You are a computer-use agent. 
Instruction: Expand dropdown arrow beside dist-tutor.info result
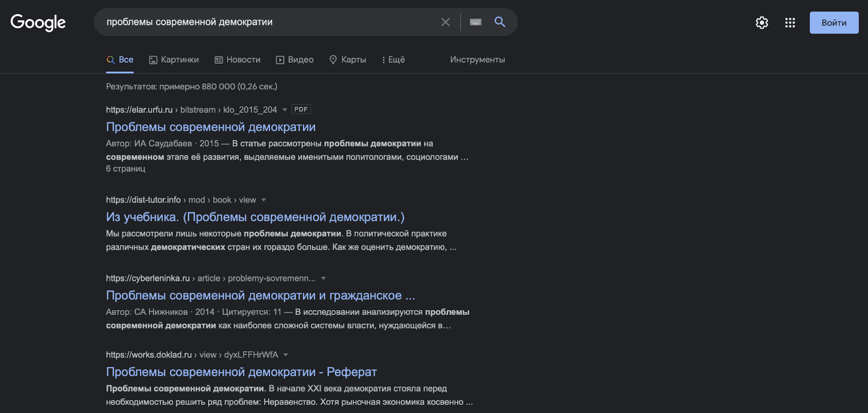[264, 200]
